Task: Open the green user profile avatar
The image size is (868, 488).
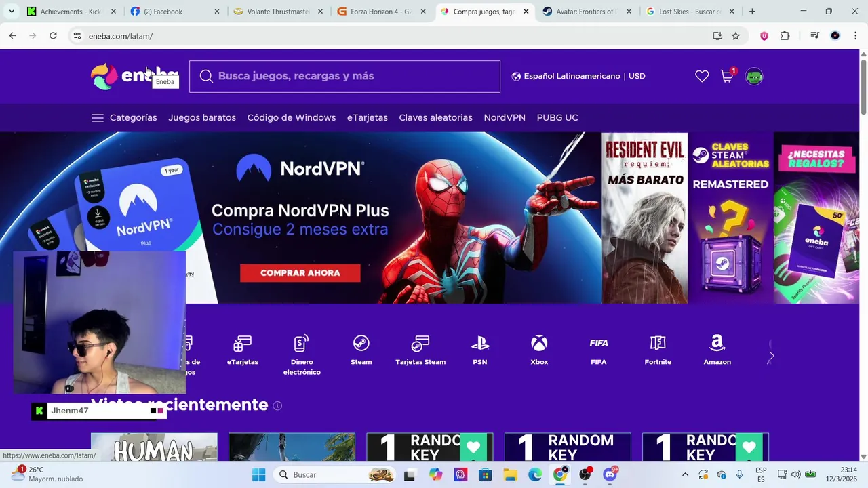Action: (x=754, y=77)
